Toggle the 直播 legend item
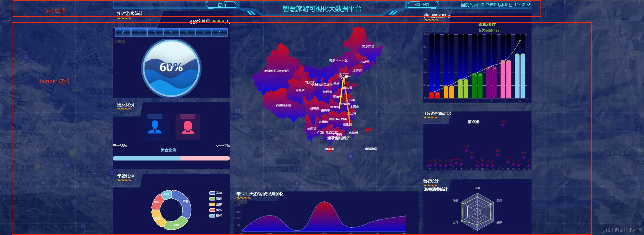 pyautogui.click(x=216, y=204)
